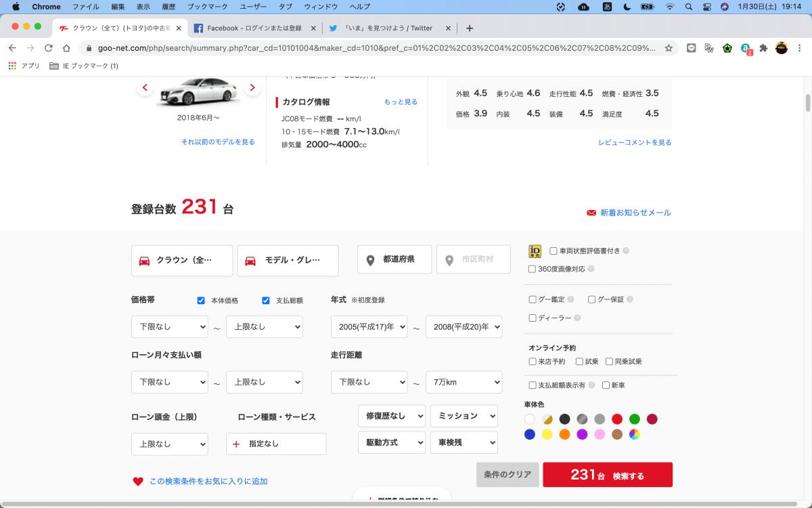Click the heart icon to favorite this search

(x=138, y=482)
